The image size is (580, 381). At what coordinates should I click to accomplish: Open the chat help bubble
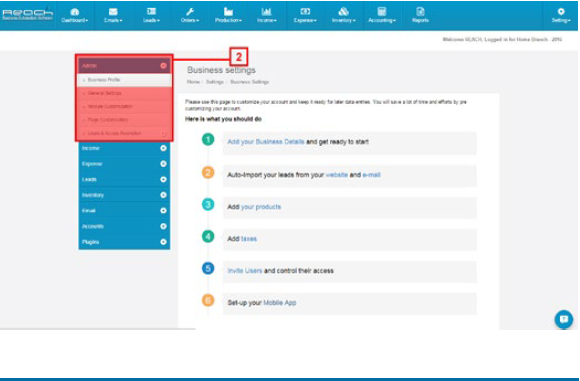click(x=564, y=319)
